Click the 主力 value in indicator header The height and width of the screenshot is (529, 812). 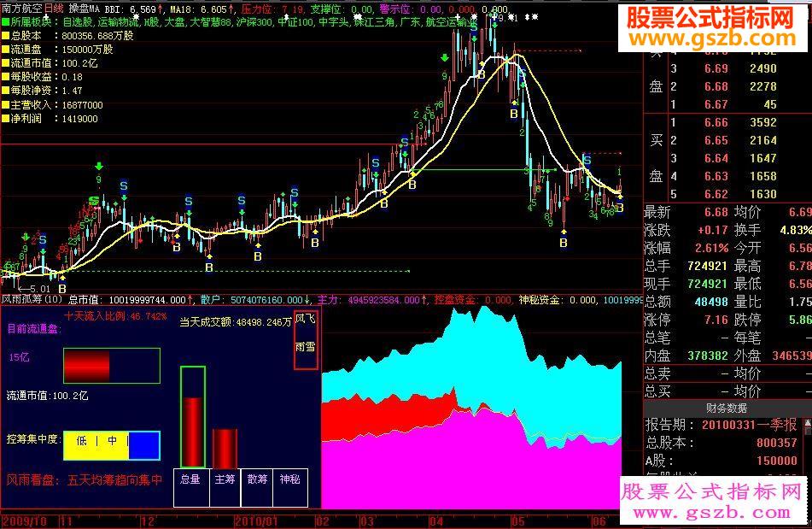(373, 300)
